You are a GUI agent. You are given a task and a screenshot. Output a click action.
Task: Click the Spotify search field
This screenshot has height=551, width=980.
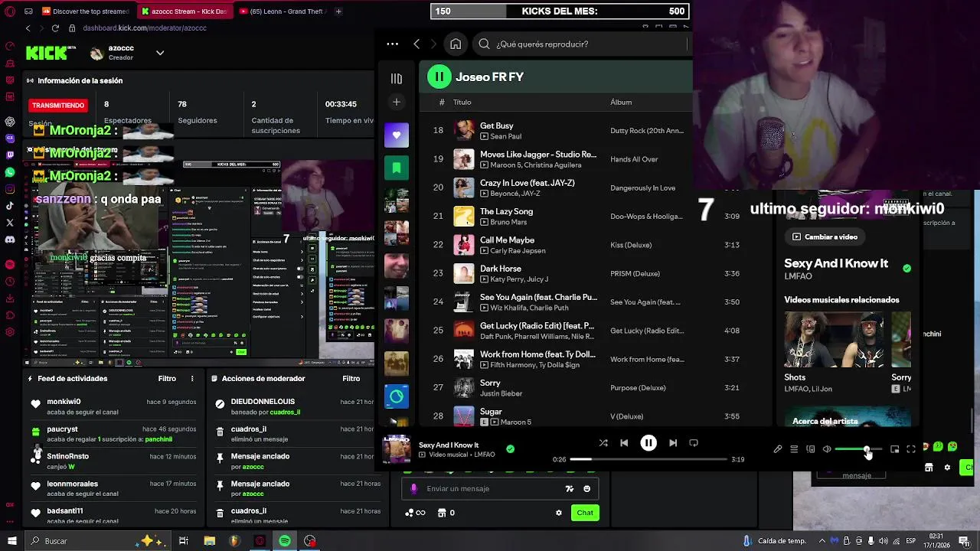(x=582, y=44)
